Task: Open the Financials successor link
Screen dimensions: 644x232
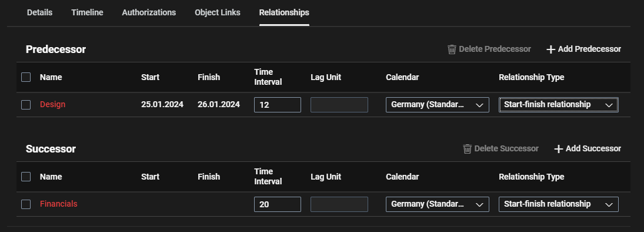Action: tap(58, 204)
